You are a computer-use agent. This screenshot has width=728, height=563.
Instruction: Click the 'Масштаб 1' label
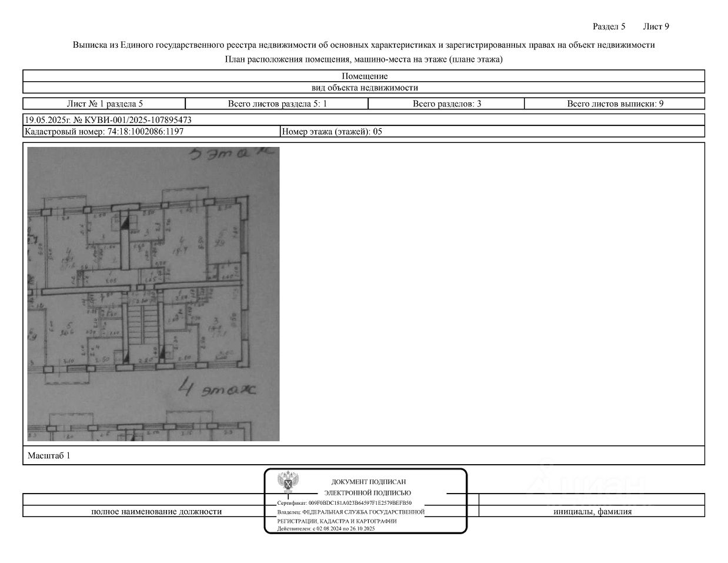coord(49,456)
